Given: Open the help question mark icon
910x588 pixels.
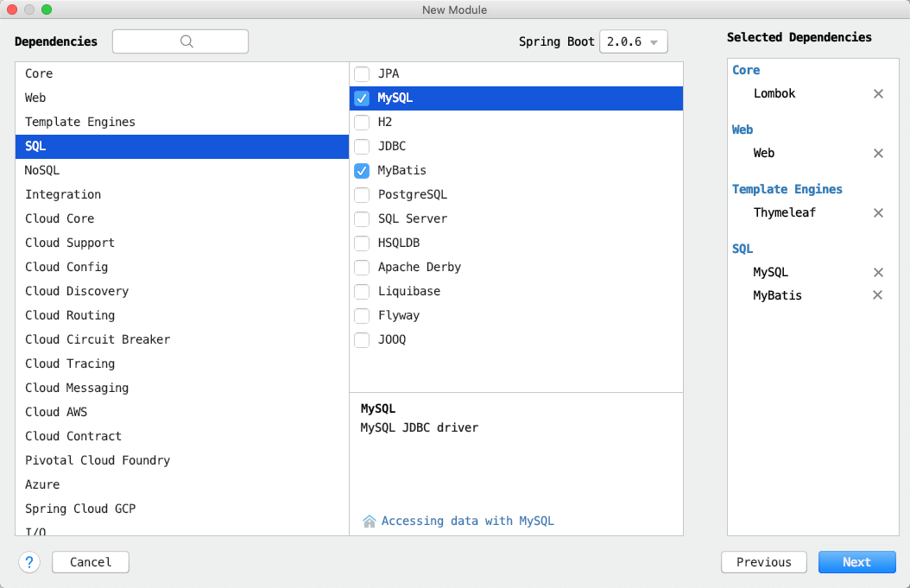Looking at the screenshot, I should 29,562.
